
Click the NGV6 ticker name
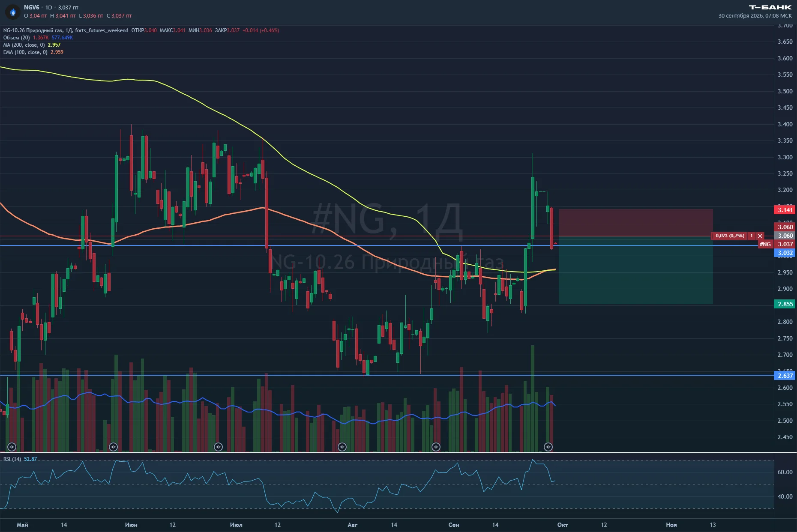(x=31, y=7)
